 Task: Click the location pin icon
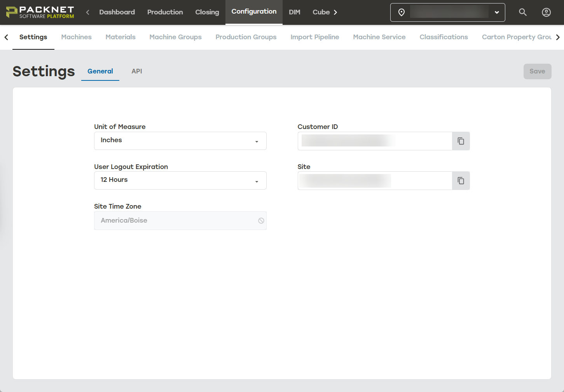[x=402, y=12]
